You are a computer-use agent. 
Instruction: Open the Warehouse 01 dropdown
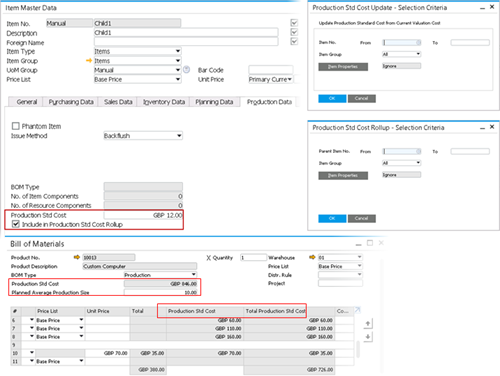point(359,257)
